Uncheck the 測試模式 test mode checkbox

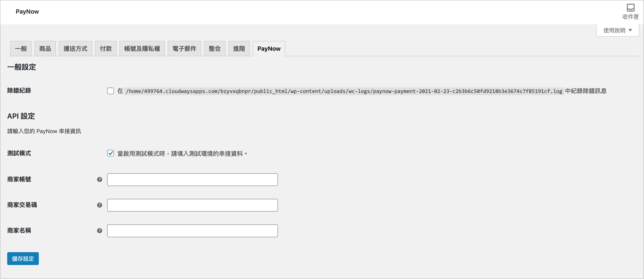tap(110, 153)
